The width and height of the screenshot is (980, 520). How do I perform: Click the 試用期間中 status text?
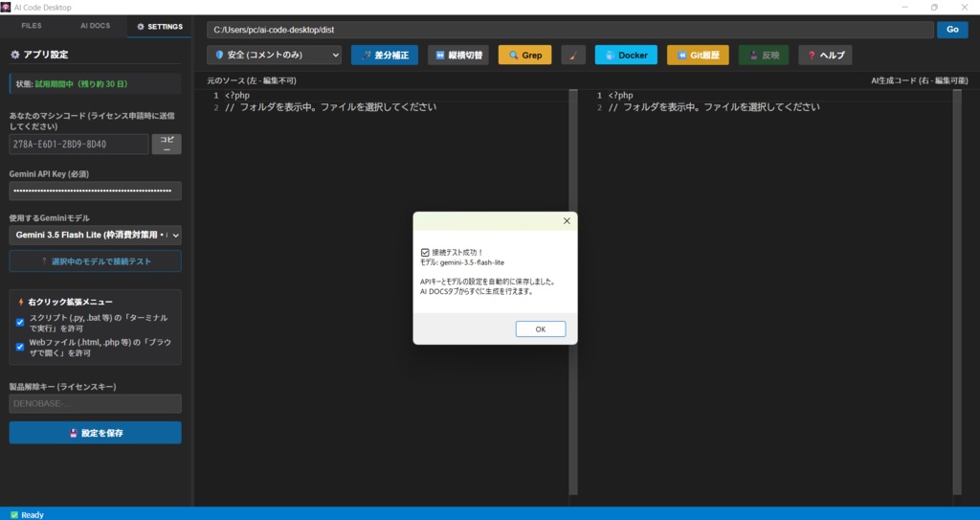(x=81, y=84)
